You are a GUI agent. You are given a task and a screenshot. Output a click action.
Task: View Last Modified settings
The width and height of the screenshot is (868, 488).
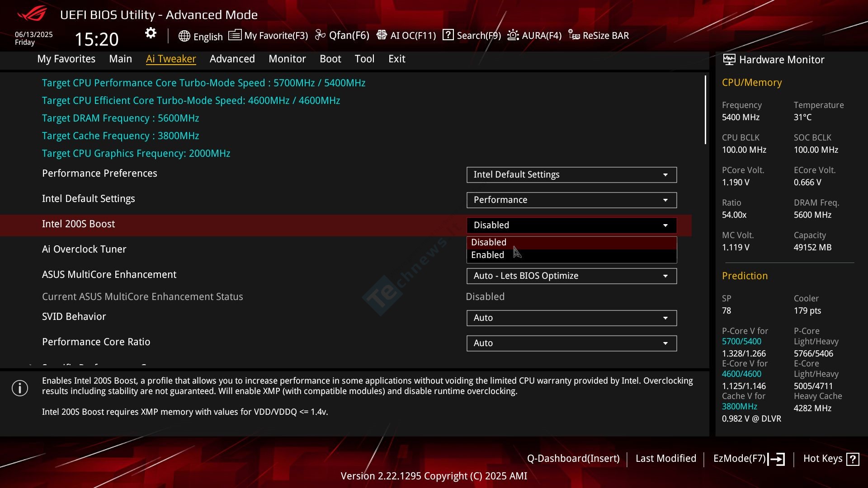(x=666, y=459)
